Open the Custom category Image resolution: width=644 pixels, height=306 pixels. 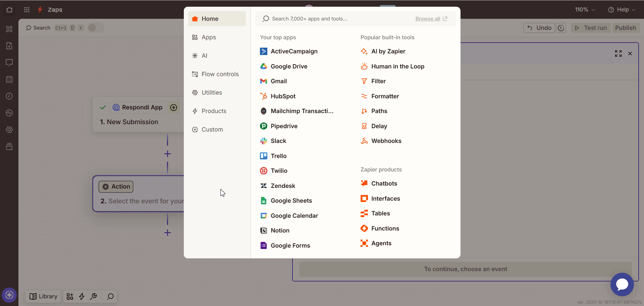coord(217,130)
